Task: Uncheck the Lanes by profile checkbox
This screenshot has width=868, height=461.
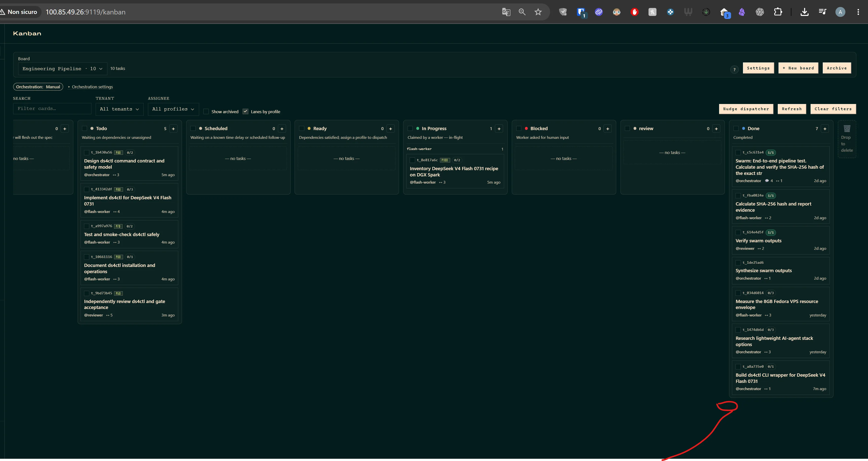Action: [246, 112]
